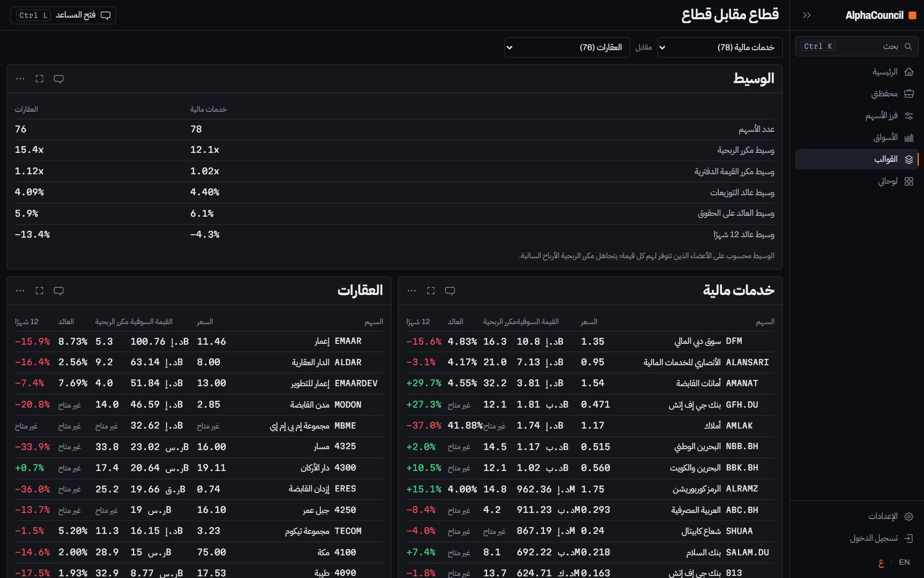Click SHUAA stock ticker
This screenshot has height=578, width=924.
click(739, 531)
